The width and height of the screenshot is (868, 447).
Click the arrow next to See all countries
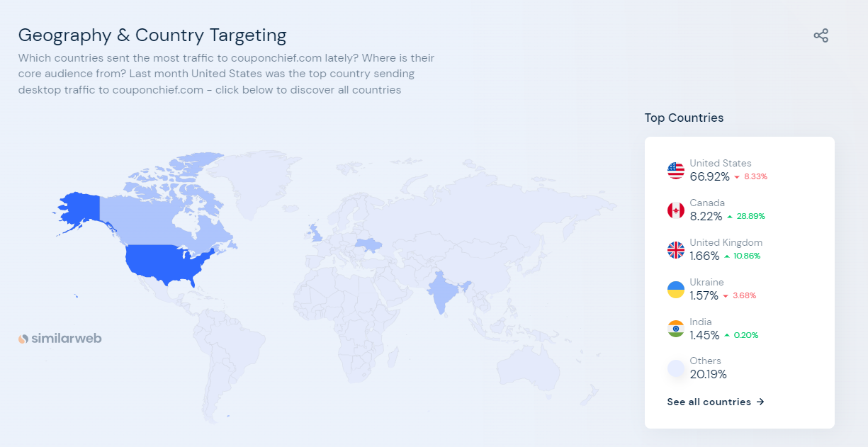760,402
